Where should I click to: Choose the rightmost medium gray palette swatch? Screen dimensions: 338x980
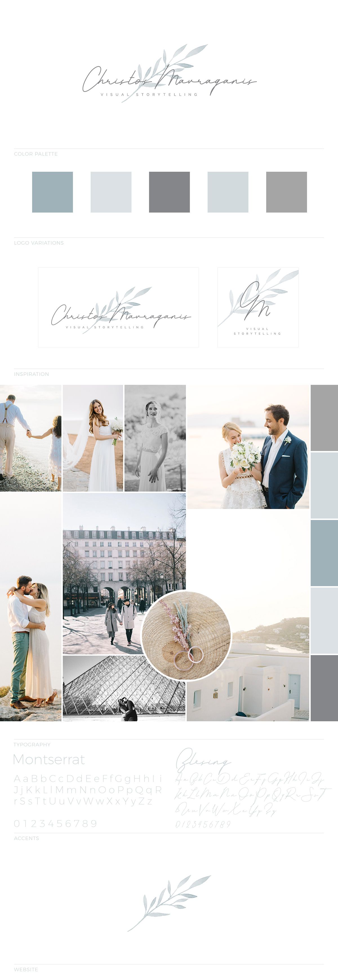tap(286, 192)
